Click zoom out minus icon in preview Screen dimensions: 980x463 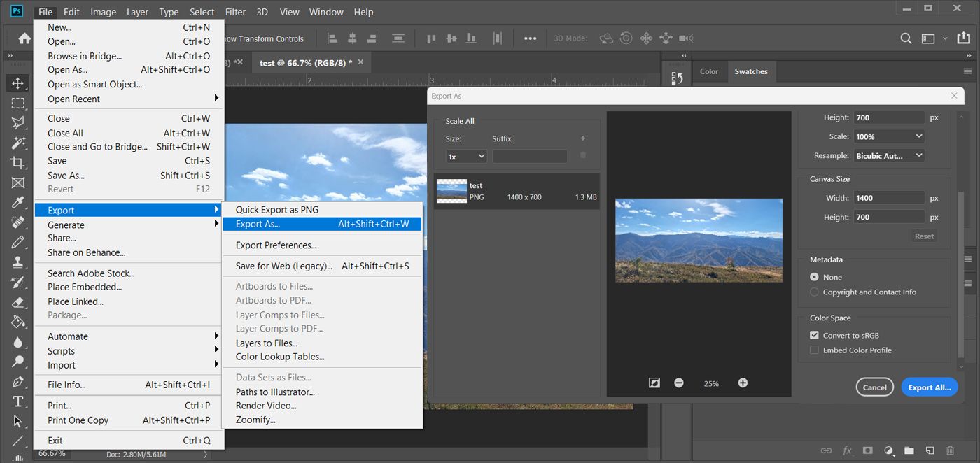[x=679, y=383]
